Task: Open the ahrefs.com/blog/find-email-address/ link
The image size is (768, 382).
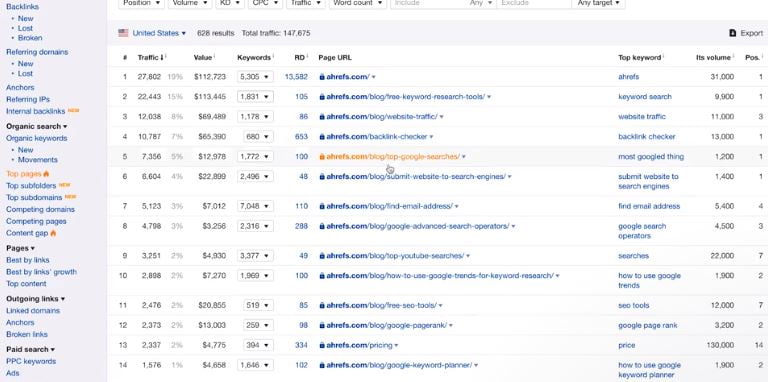Action: [x=389, y=206]
